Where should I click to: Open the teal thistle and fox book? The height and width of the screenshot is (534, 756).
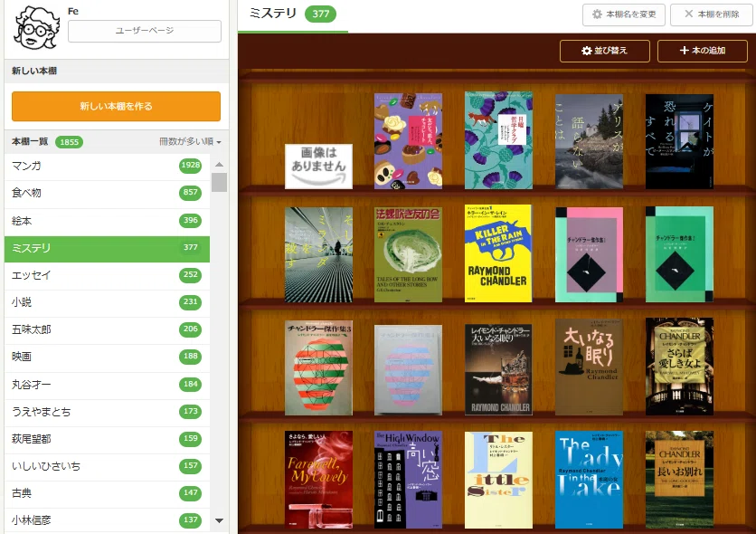coord(498,140)
